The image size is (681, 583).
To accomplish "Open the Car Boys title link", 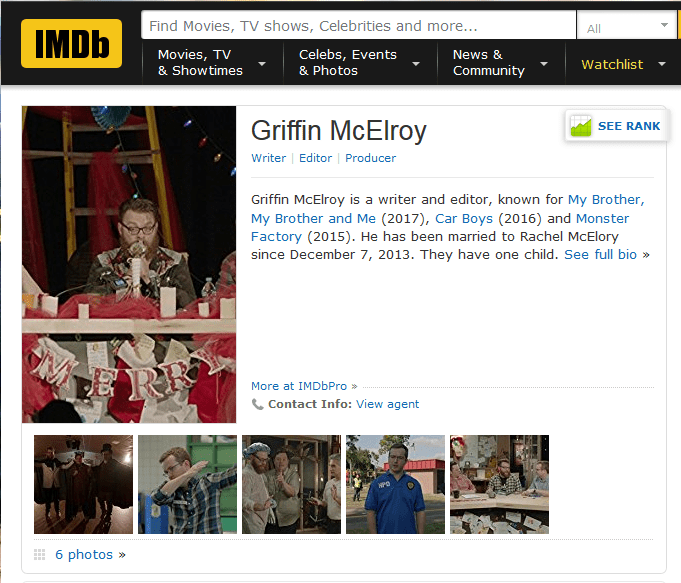I will pos(464,218).
